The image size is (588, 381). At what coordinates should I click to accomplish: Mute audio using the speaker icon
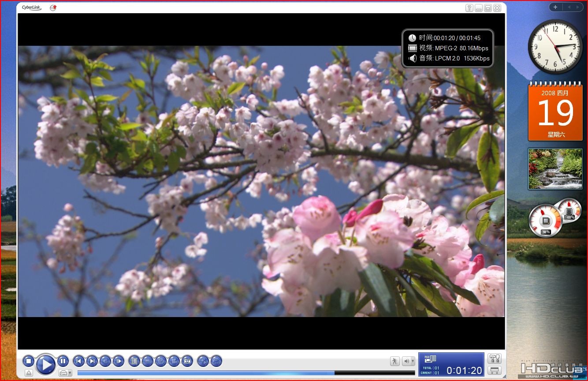(x=406, y=361)
